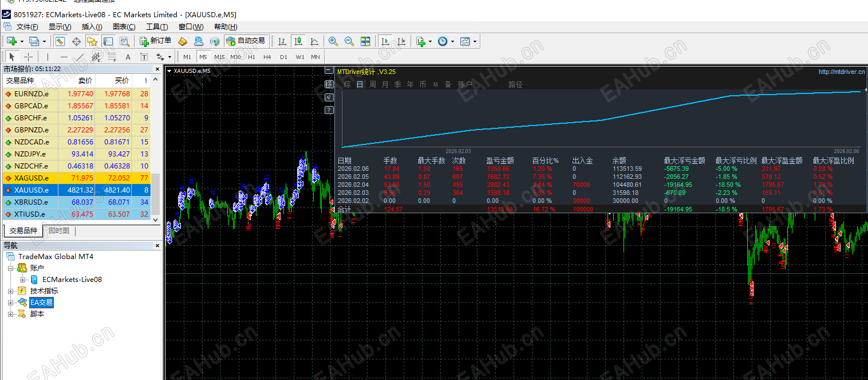Expand dropdown arrow beside templates icon
The width and height of the screenshot is (868, 380).
pyautogui.click(x=475, y=41)
